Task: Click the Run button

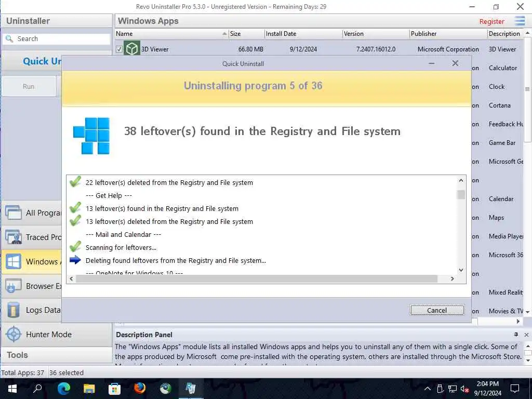Action: 29,87
